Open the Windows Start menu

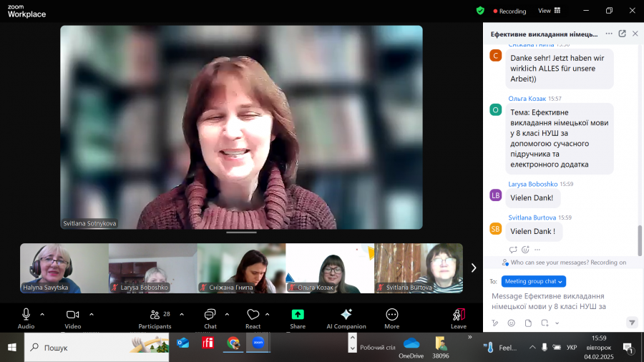pos(12,347)
